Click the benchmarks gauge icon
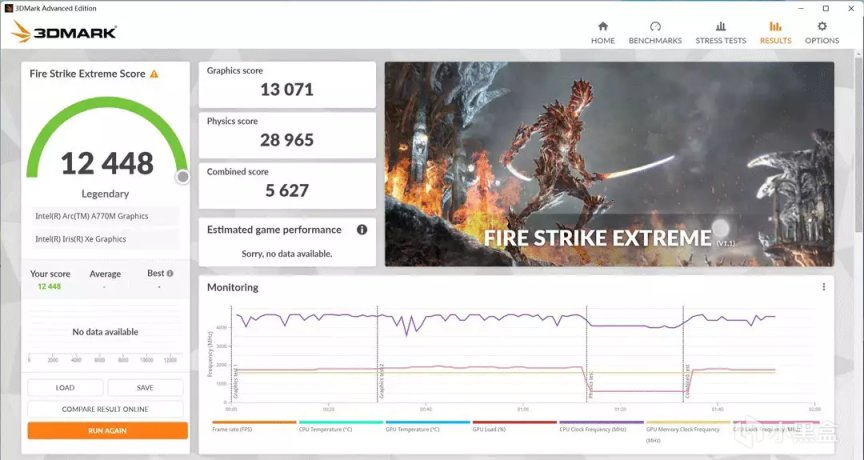Viewport: 864px width, 460px height. (x=655, y=26)
